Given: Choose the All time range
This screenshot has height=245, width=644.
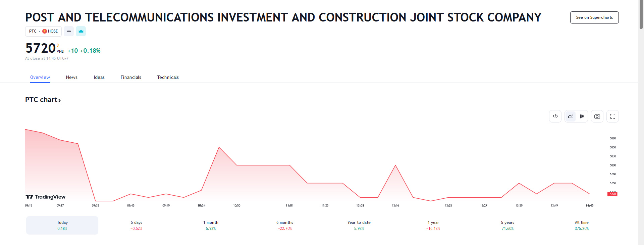Looking at the screenshot, I should click(x=582, y=225).
